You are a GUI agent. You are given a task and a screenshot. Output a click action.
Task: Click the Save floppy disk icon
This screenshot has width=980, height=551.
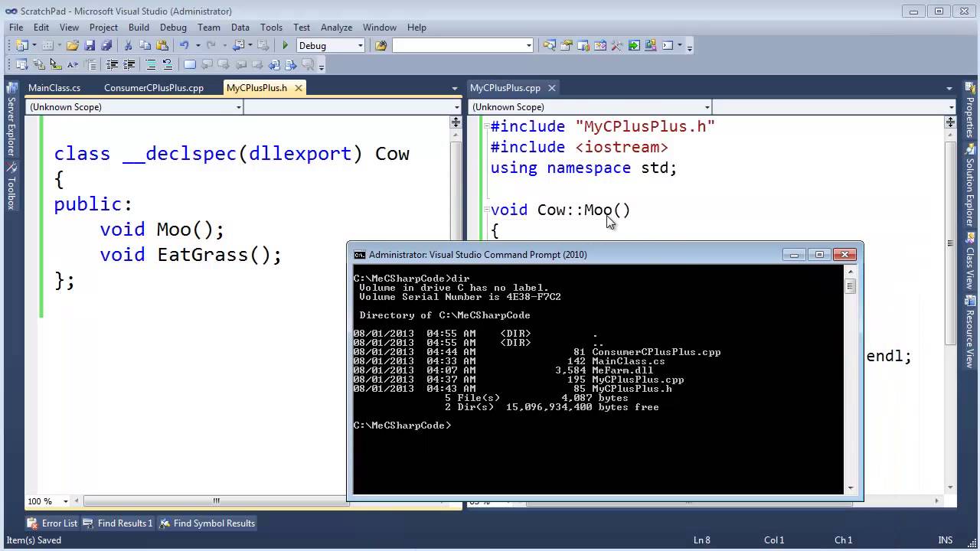click(90, 46)
